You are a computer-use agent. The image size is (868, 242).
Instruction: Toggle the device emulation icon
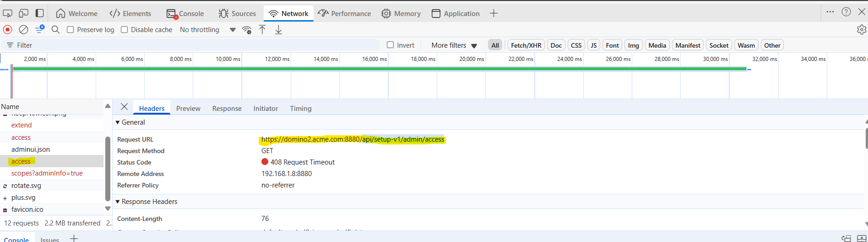click(23, 13)
